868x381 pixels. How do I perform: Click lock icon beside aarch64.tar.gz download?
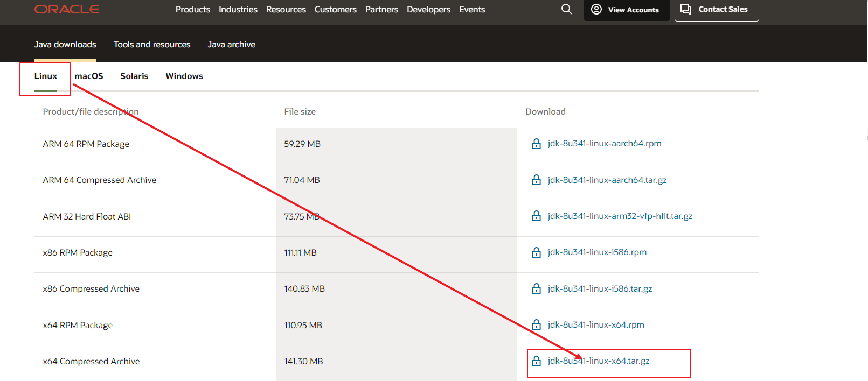pyautogui.click(x=536, y=180)
